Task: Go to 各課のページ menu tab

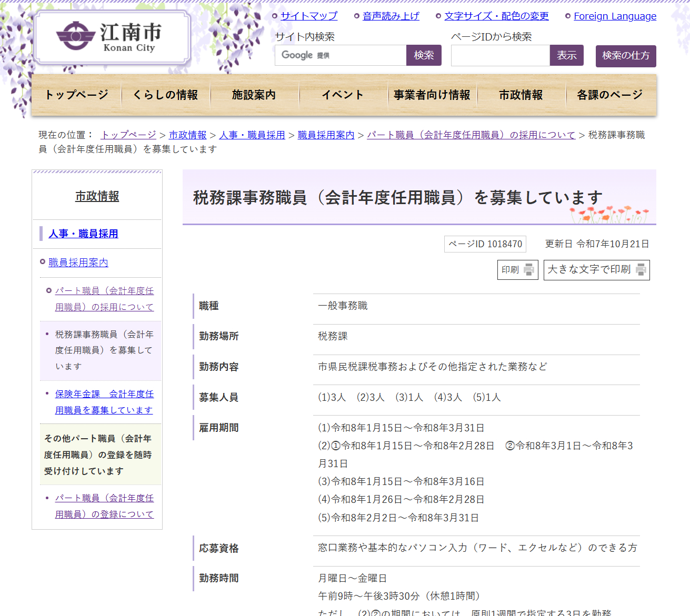Action: [x=609, y=95]
